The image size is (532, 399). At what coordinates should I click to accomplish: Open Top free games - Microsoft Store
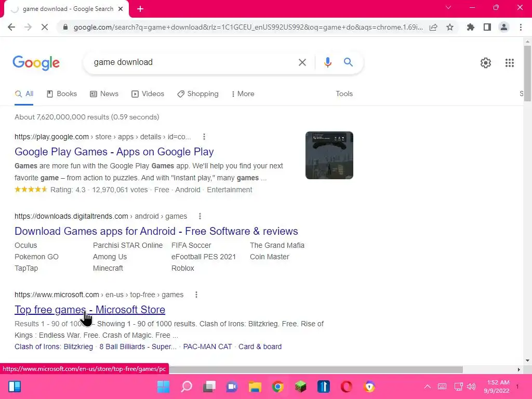point(89,310)
